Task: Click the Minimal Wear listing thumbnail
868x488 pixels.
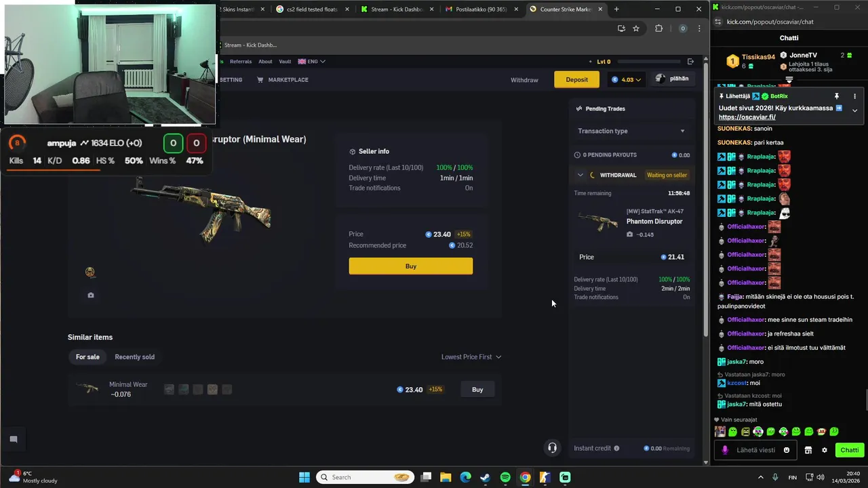Action: point(87,389)
